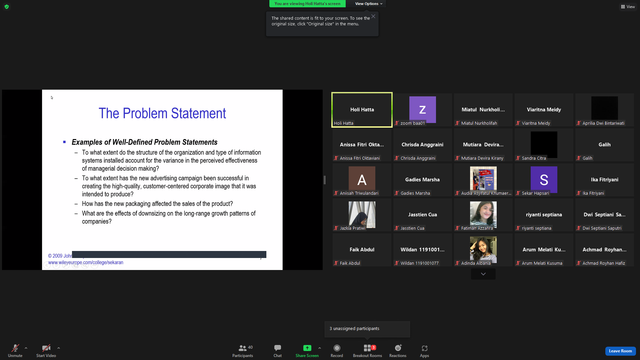
Task: Select Miatul Nurkholifah's video tile
Action: pos(483,110)
